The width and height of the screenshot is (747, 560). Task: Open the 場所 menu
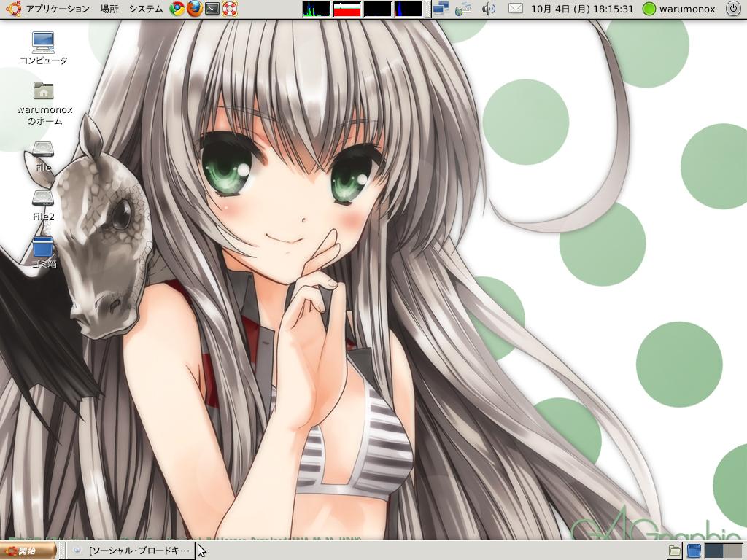coord(109,9)
